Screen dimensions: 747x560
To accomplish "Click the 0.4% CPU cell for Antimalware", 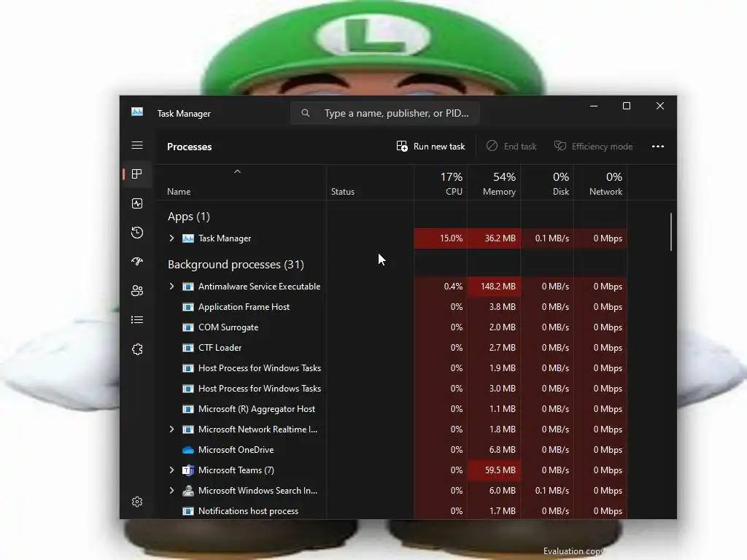I will 441,286.
